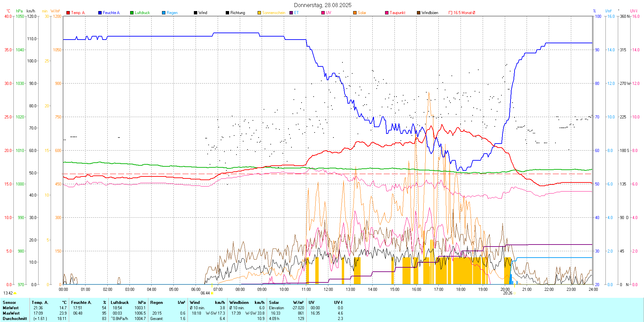644x322 pixels.
Task: Click the purple ET legend square
Action: pyautogui.click(x=291, y=13)
